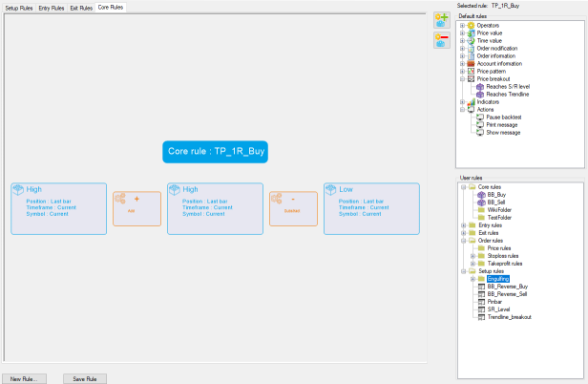Viewport: 588px width, 384px height.
Task: Select Print message action
Action: coord(502,125)
